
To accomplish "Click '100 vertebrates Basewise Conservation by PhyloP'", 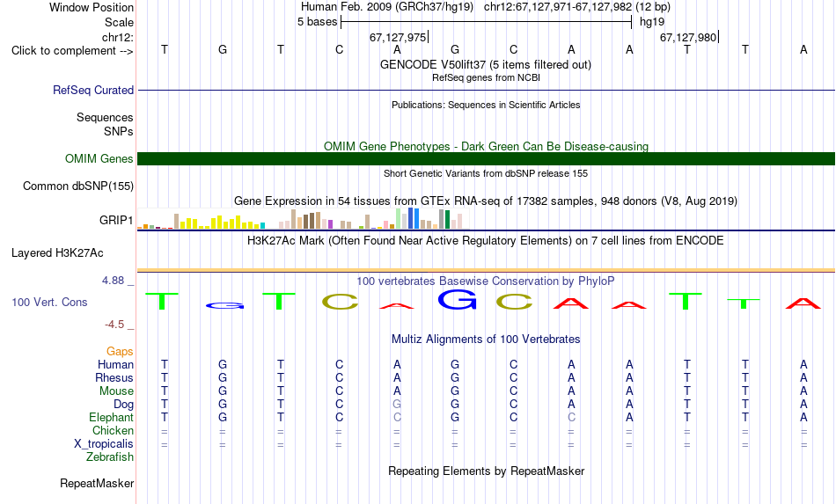I will [x=486, y=281].
